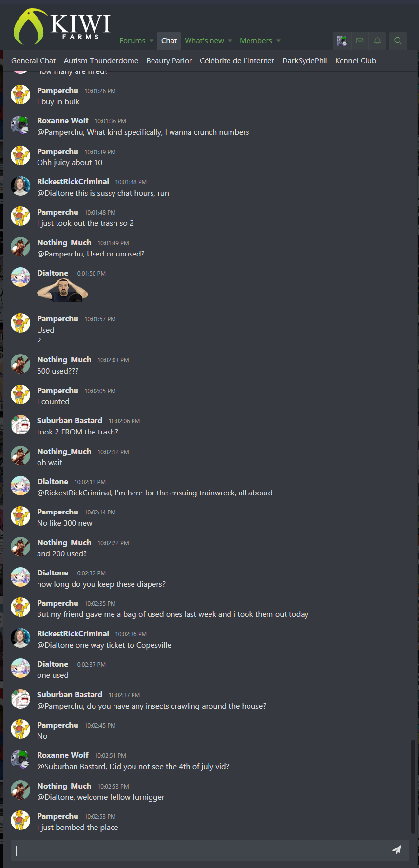Open the user account avatar in header

tap(342, 41)
